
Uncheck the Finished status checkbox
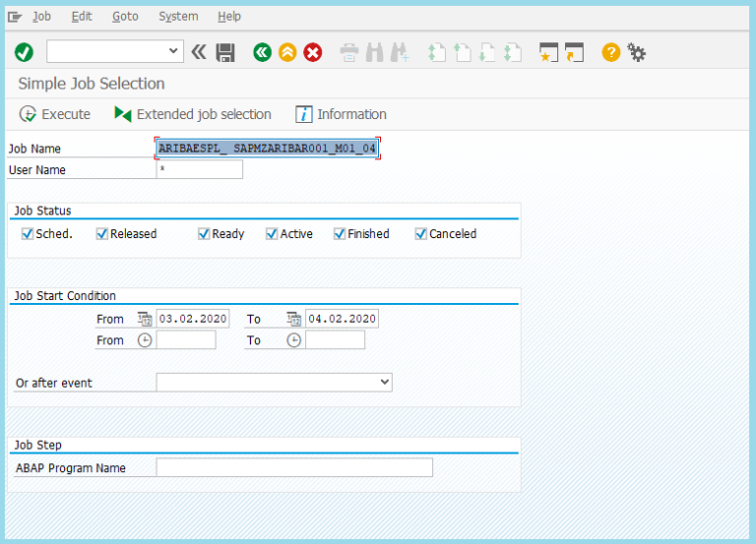(340, 234)
